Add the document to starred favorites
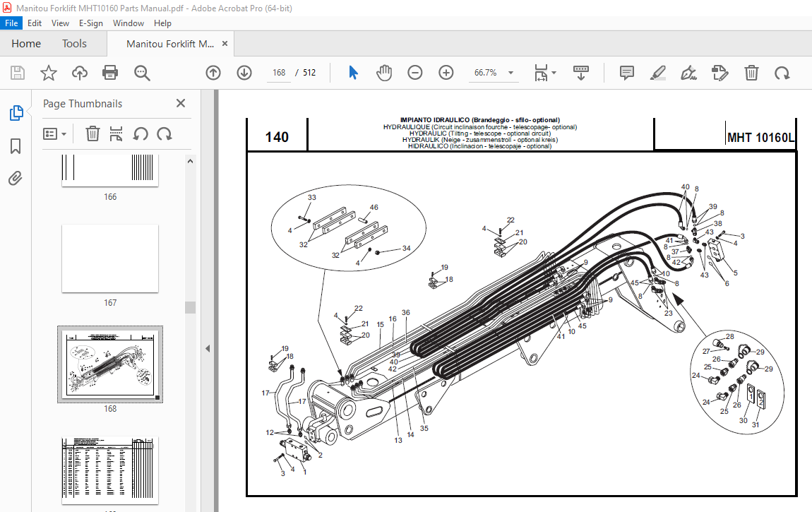Image resolution: width=812 pixels, height=512 pixels. (49, 73)
